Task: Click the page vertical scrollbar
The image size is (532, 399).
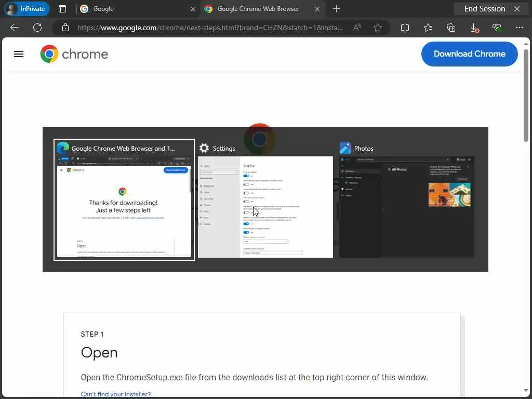Action: pos(526,96)
